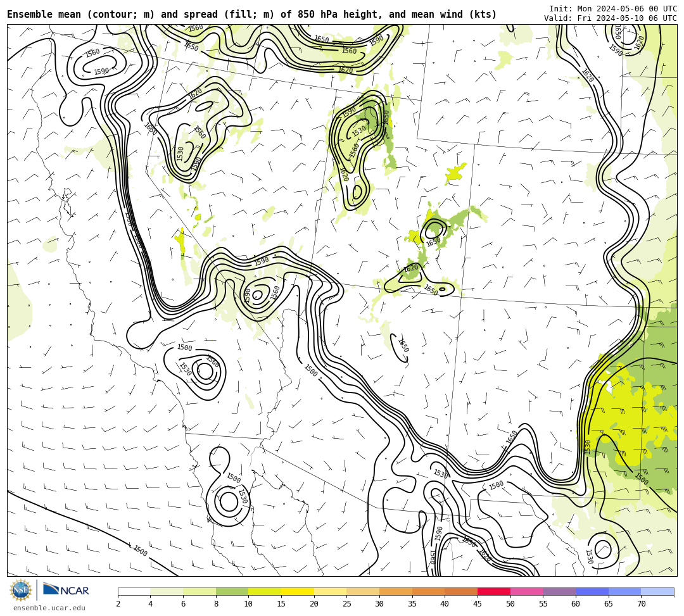
Task: Pick the periwinkle 65–70 colorbar segment
Action: point(624,591)
